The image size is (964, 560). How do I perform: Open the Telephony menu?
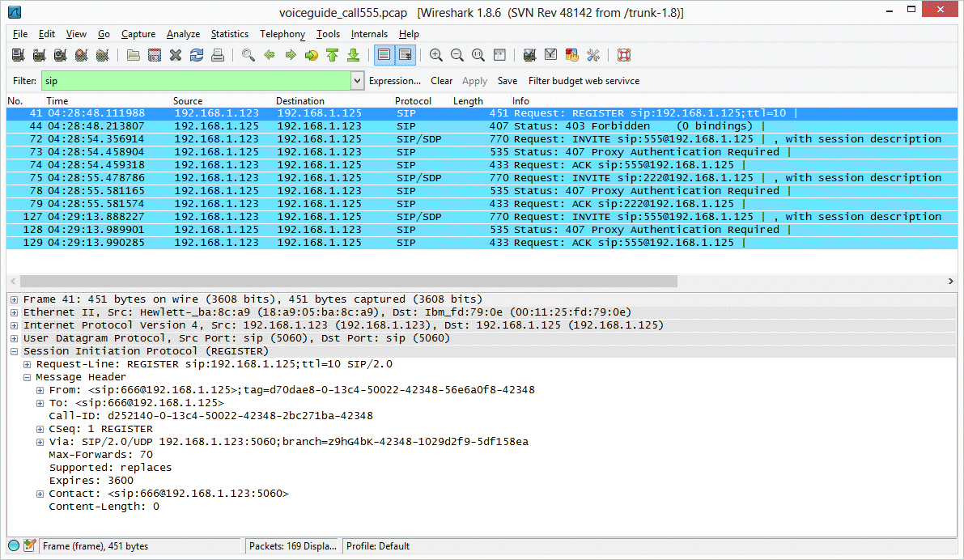(x=282, y=34)
